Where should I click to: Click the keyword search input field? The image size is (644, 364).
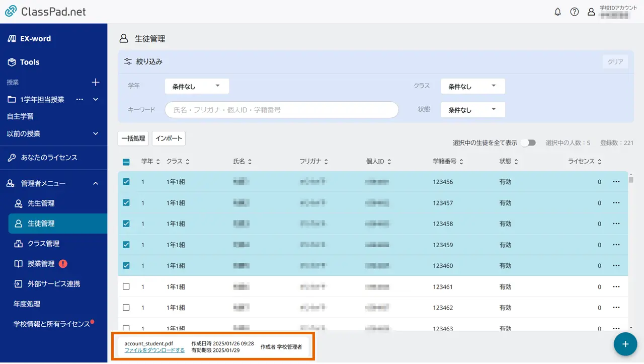(x=281, y=110)
